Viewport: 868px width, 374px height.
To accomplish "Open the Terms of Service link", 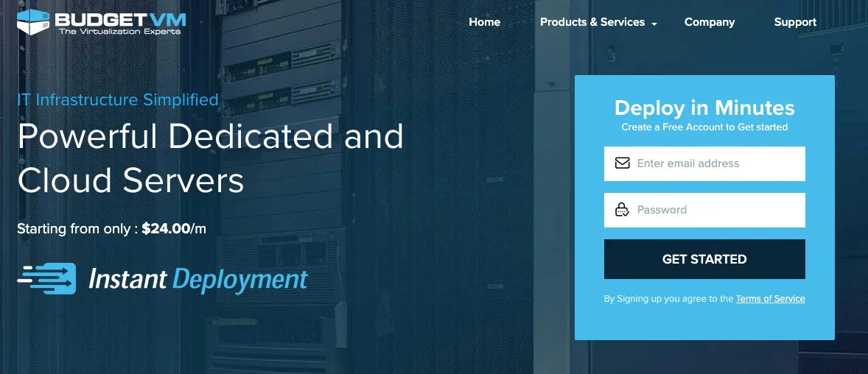I will [771, 299].
